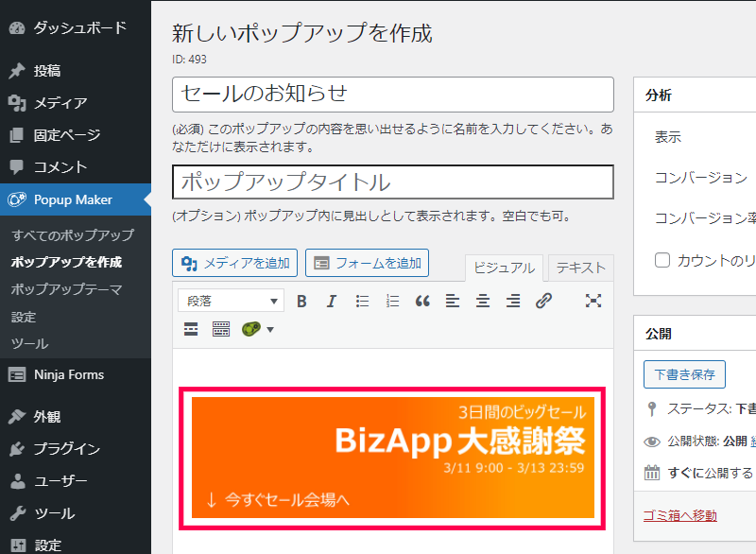Image resolution: width=756 pixels, height=554 pixels.
Task: Toggle the カウントのリセット checkbox
Action: point(662,260)
